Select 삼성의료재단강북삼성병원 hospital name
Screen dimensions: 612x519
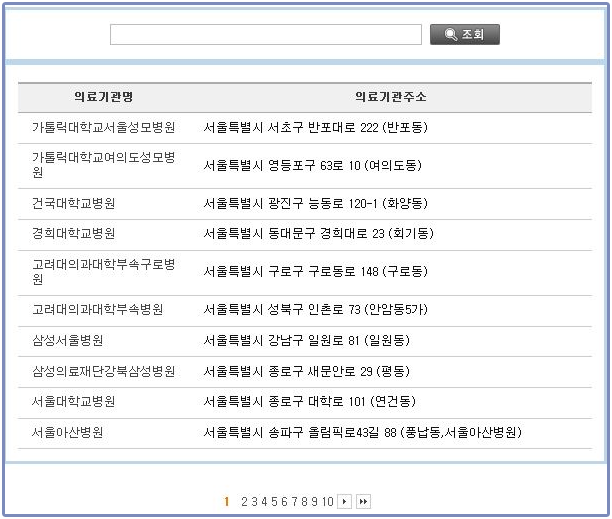pyautogui.click(x=103, y=371)
